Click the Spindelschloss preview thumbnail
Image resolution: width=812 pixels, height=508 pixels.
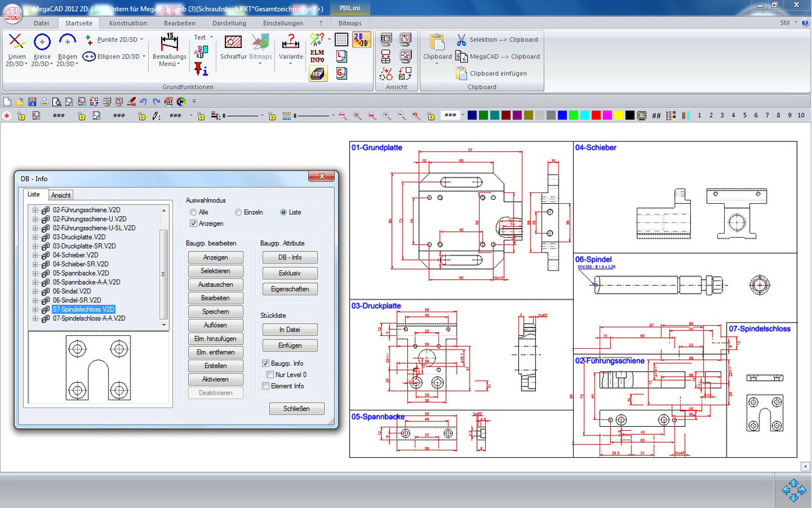98,369
